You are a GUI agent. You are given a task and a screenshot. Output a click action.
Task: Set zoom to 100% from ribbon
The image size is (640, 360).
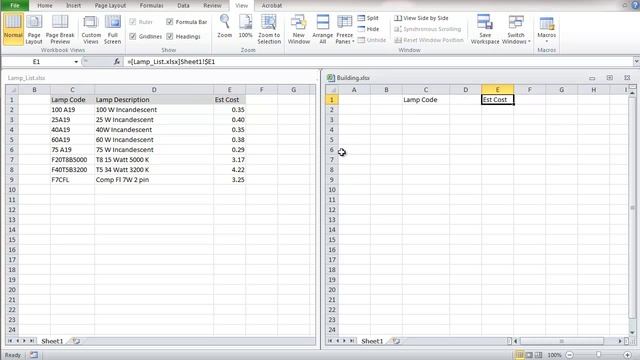[x=245, y=27]
